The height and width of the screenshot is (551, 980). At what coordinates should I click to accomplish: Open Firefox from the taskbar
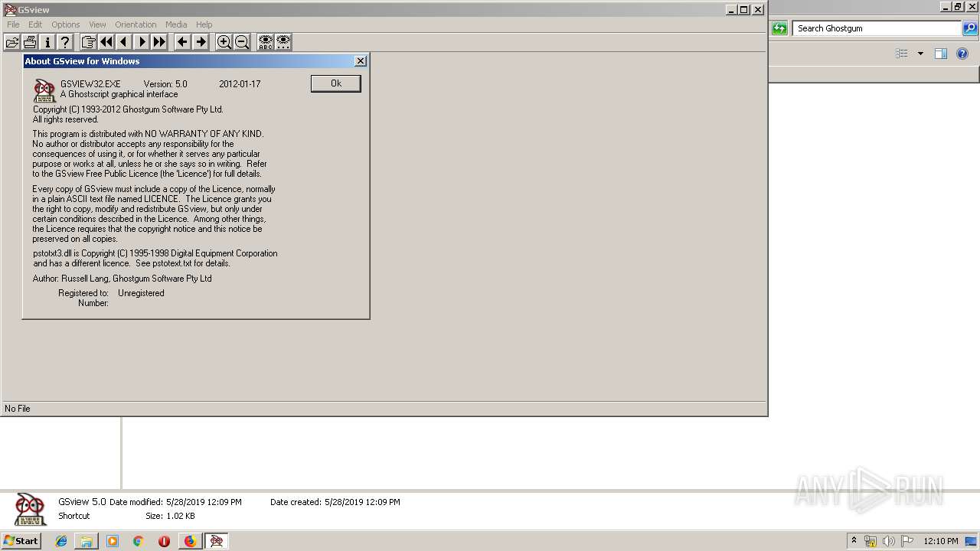[190, 541]
